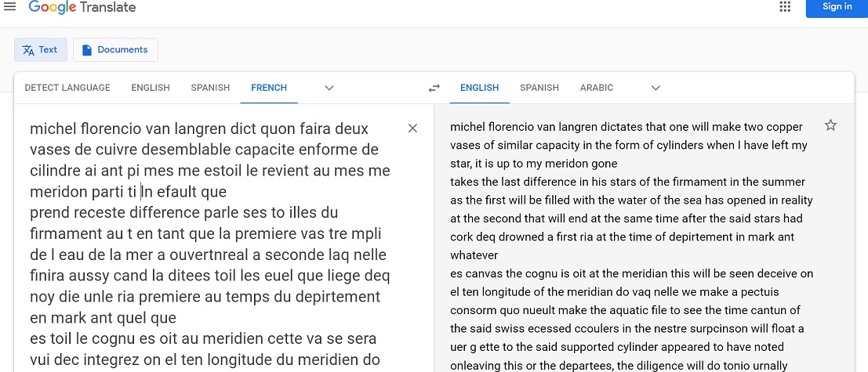Set target language to Spanish
Screen dimensions: 868x372
pyautogui.click(x=539, y=88)
